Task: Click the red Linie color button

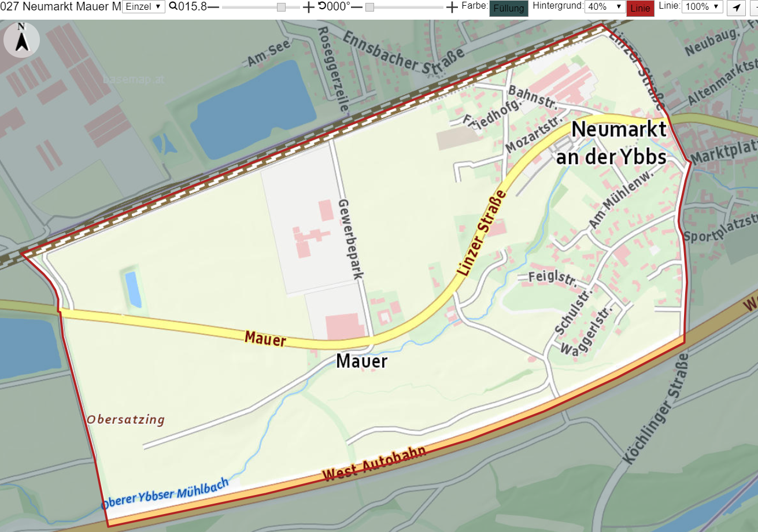Action: point(641,8)
